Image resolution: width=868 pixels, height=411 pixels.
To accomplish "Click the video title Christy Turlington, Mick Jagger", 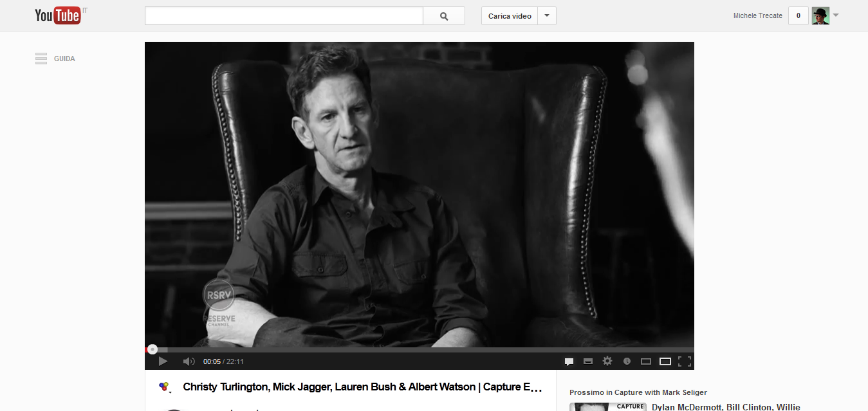I will 363,387.
